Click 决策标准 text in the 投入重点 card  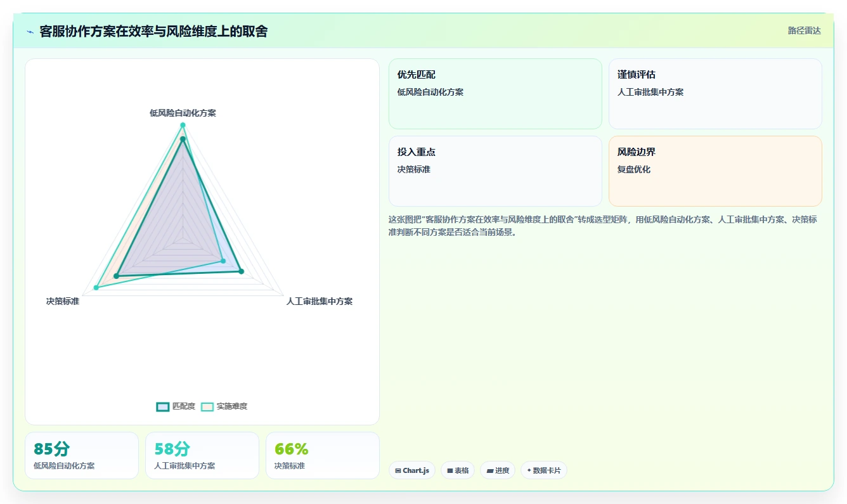point(414,169)
